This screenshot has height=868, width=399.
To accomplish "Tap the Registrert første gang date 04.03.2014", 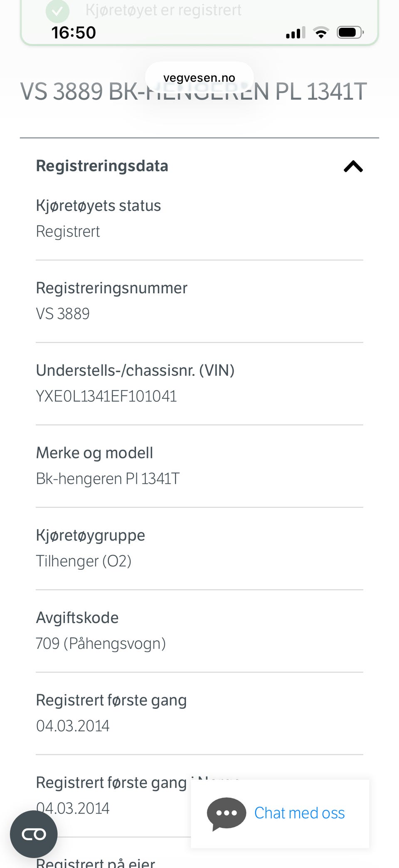I will (x=73, y=726).
